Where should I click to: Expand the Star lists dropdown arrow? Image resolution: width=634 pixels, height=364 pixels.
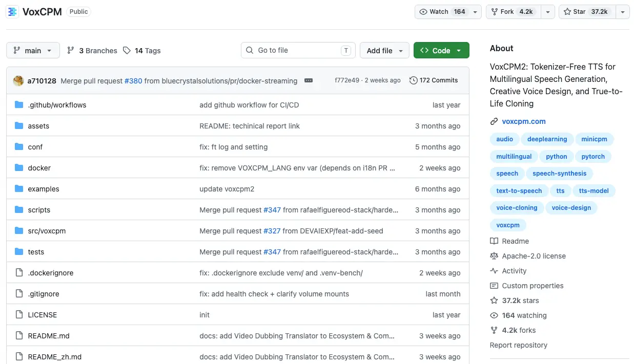[x=622, y=12]
